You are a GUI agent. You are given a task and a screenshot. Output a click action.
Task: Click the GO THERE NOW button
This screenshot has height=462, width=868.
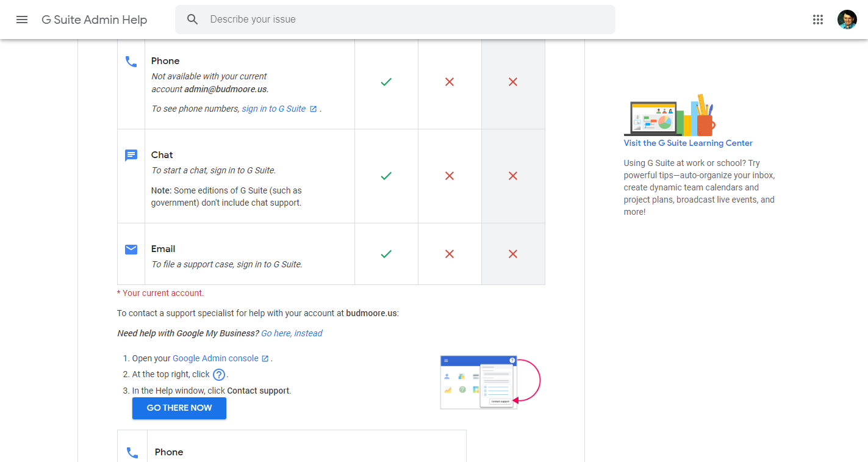[x=179, y=408]
